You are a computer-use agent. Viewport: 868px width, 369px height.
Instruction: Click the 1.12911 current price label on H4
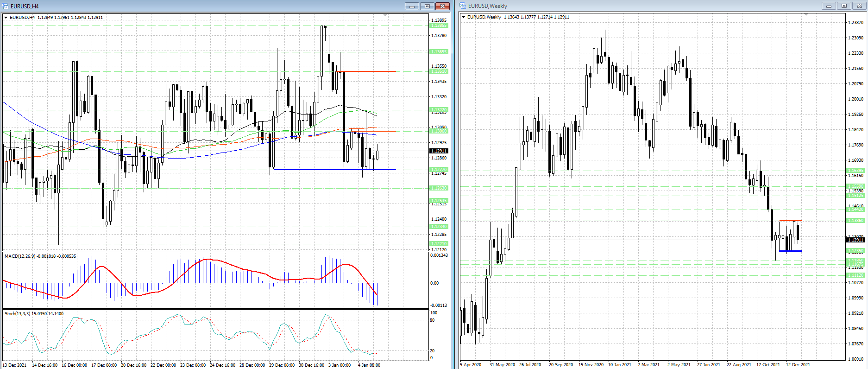pos(439,151)
